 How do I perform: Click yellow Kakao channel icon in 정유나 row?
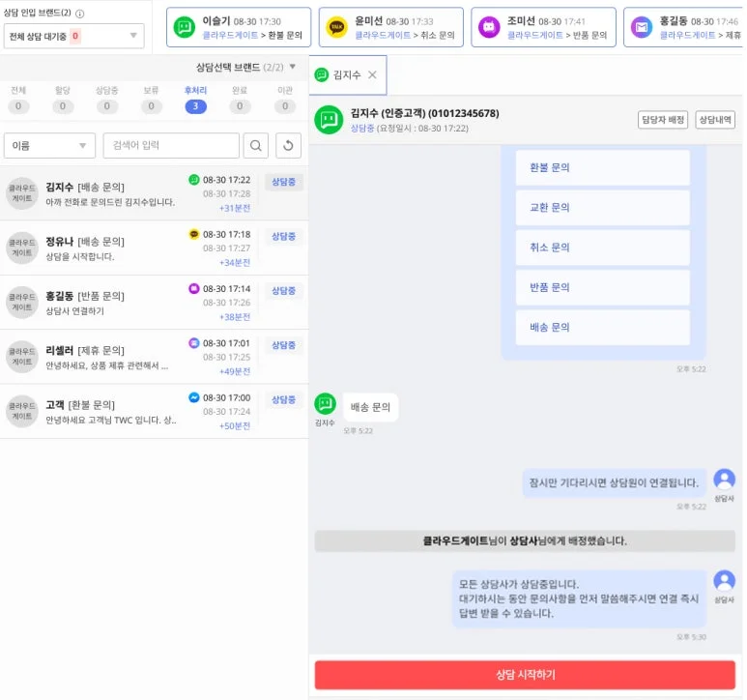point(194,234)
